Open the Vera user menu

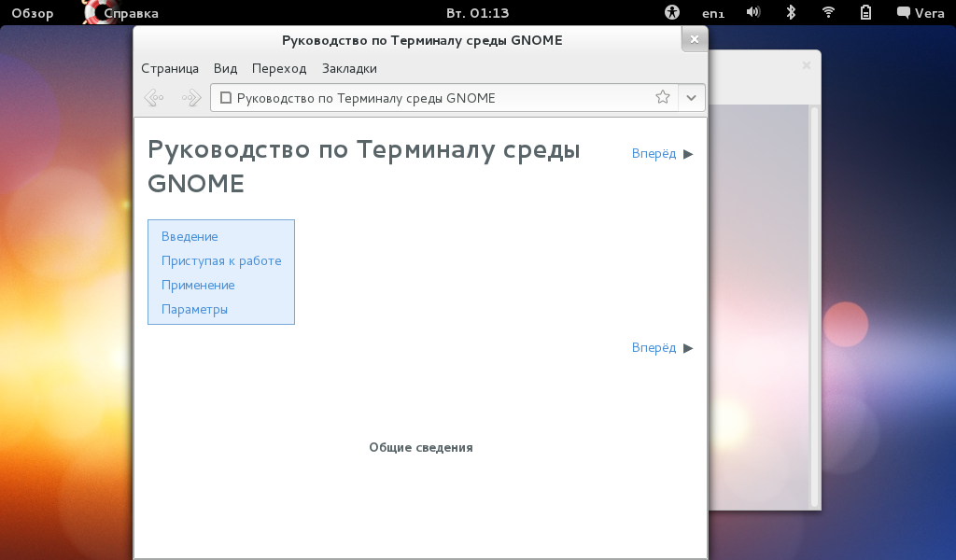921,13
